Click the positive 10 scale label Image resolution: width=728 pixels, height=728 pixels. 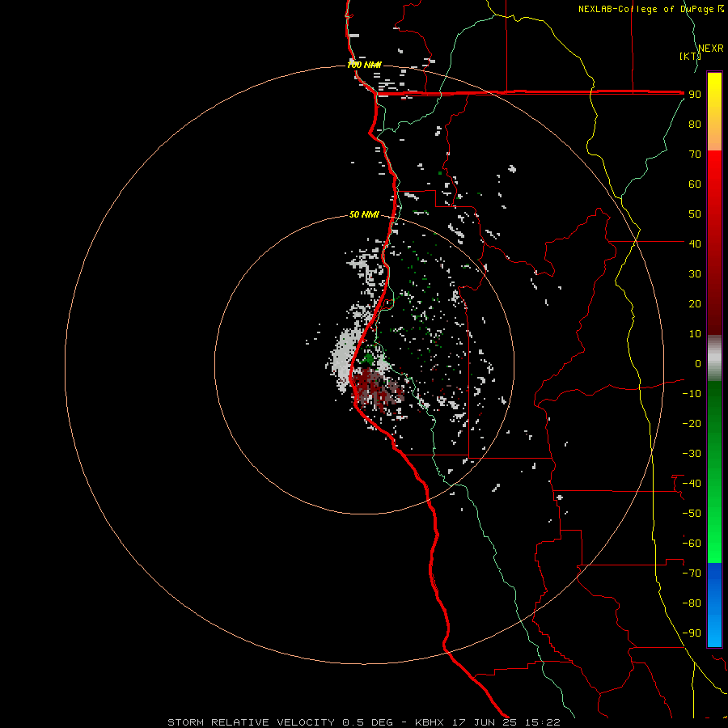695,334
